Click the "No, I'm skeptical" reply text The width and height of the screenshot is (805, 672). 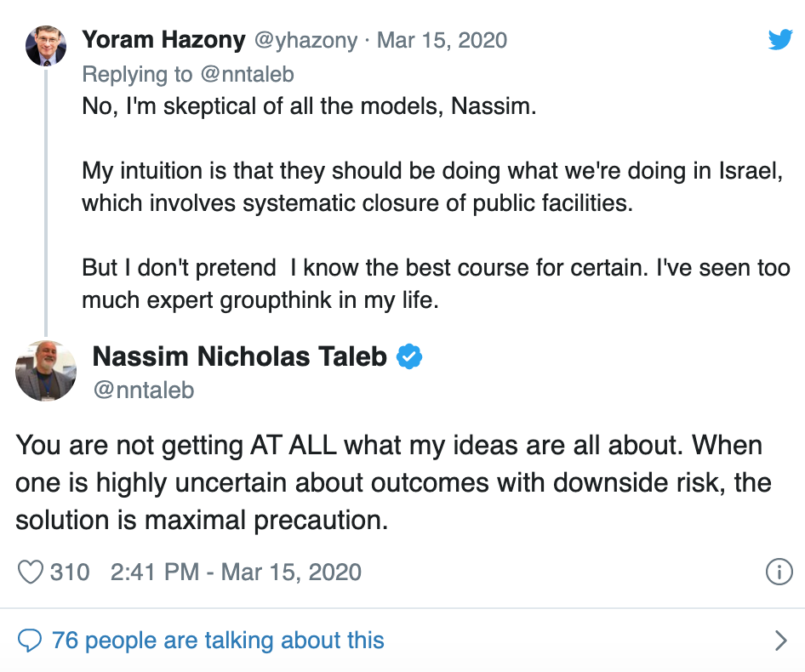click(310, 109)
